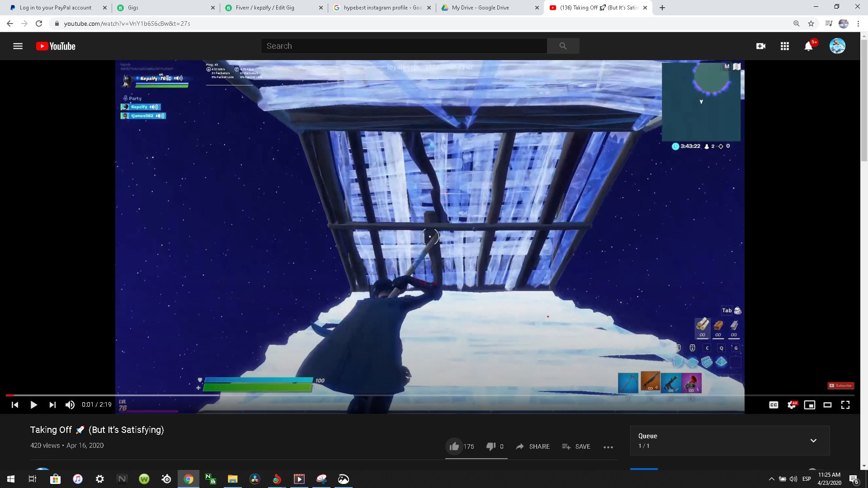Like the video with thumbs up
Viewport: 868px width, 488px height.
[x=454, y=446]
